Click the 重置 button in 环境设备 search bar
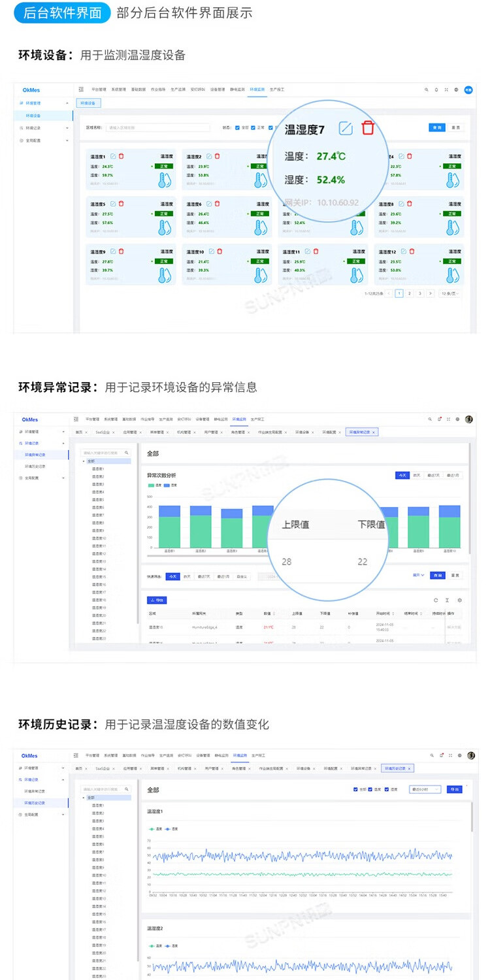The width and height of the screenshot is (490, 980). (455, 127)
